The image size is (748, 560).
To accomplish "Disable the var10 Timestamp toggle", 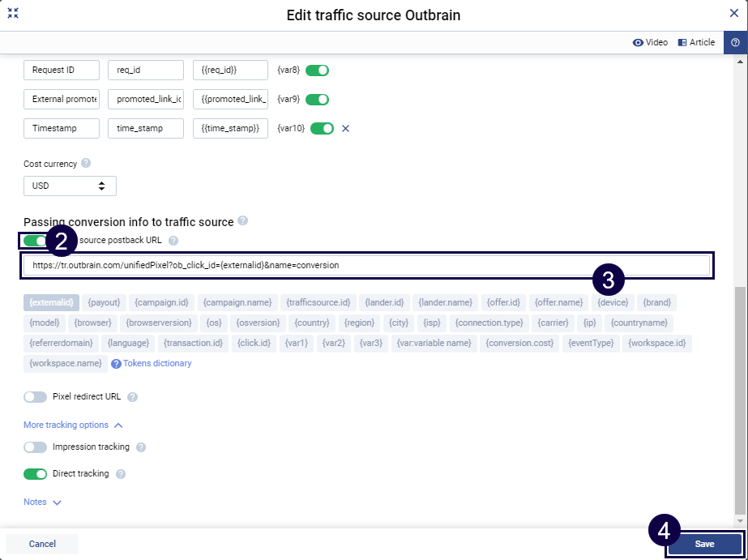I will 322,128.
